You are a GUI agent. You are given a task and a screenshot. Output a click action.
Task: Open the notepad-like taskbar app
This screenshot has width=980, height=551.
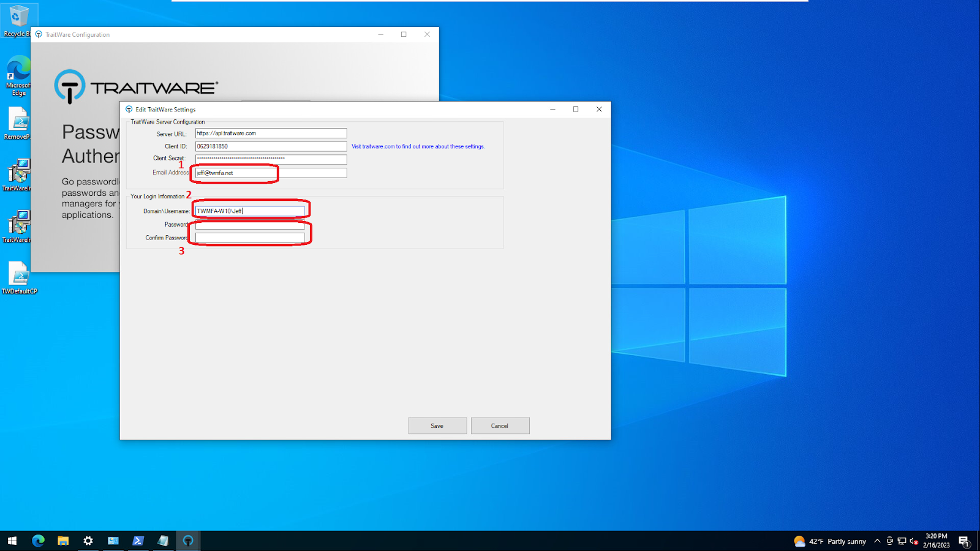(163, 541)
